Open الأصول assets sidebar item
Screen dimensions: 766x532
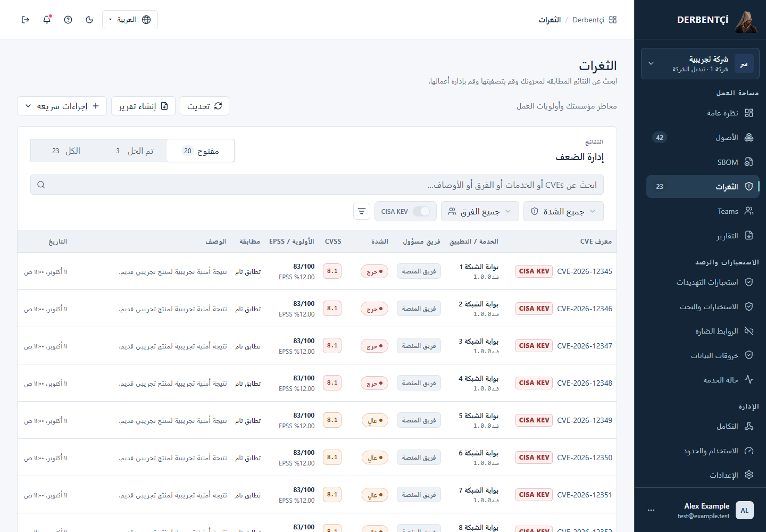click(703, 138)
